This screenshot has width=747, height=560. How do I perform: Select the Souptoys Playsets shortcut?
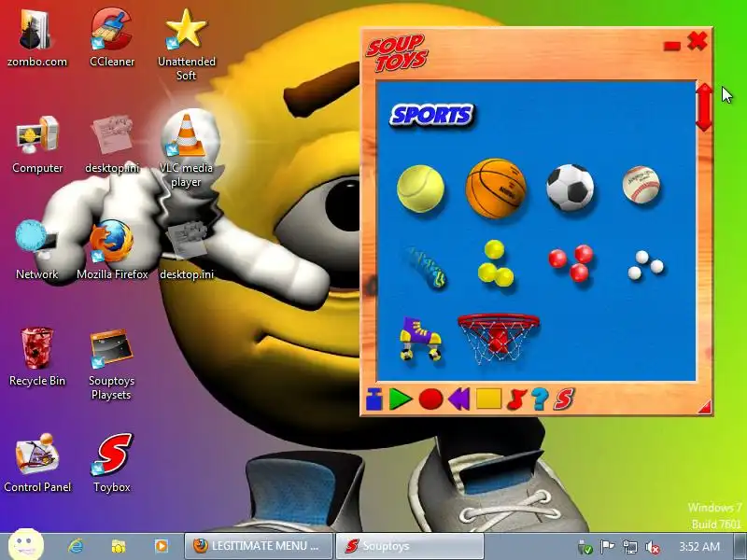(x=111, y=365)
